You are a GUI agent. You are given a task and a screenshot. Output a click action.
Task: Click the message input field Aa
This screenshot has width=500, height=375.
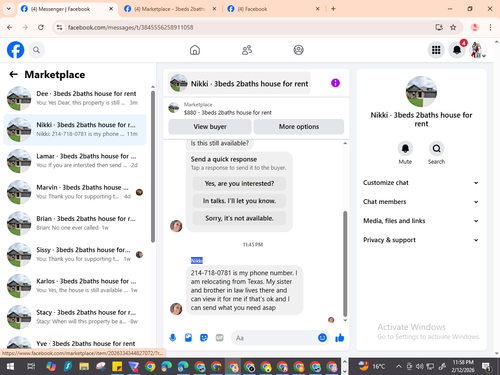pyautogui.click(x=275, y=338)
